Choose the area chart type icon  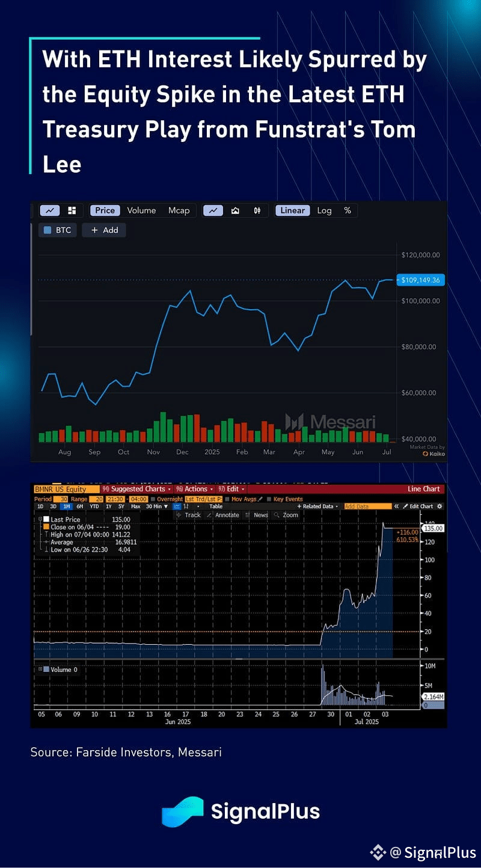click(x=235, y=211)
